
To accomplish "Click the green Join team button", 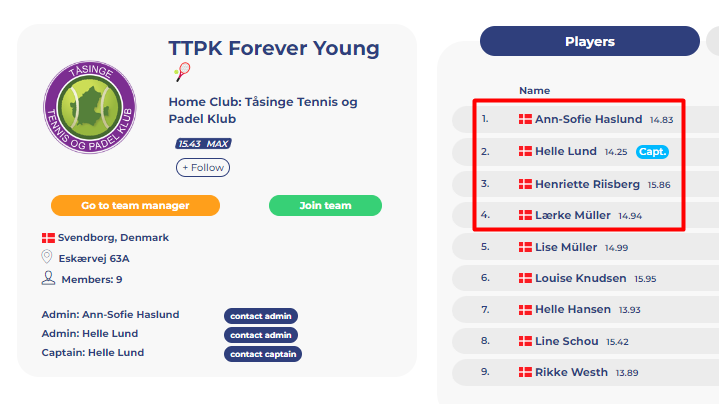I will coord(325,205).
